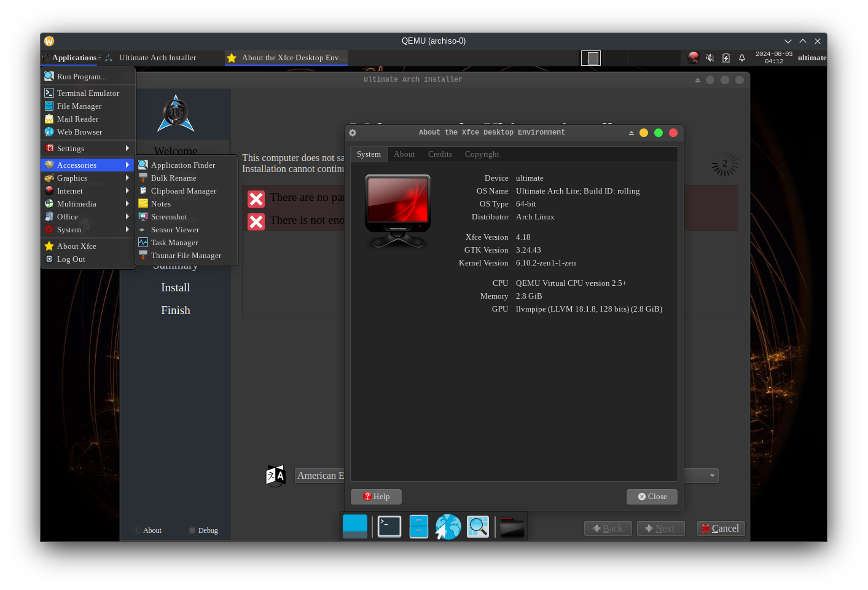
Task: Click the OS Name Ultimate Arch Lite value
Action: coord(578,191)
